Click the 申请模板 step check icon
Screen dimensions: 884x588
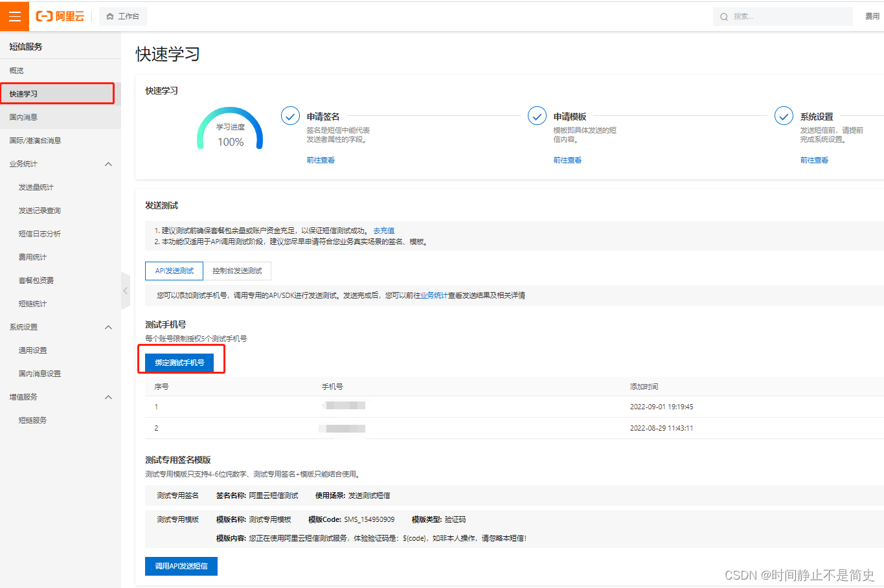[537, 116]
